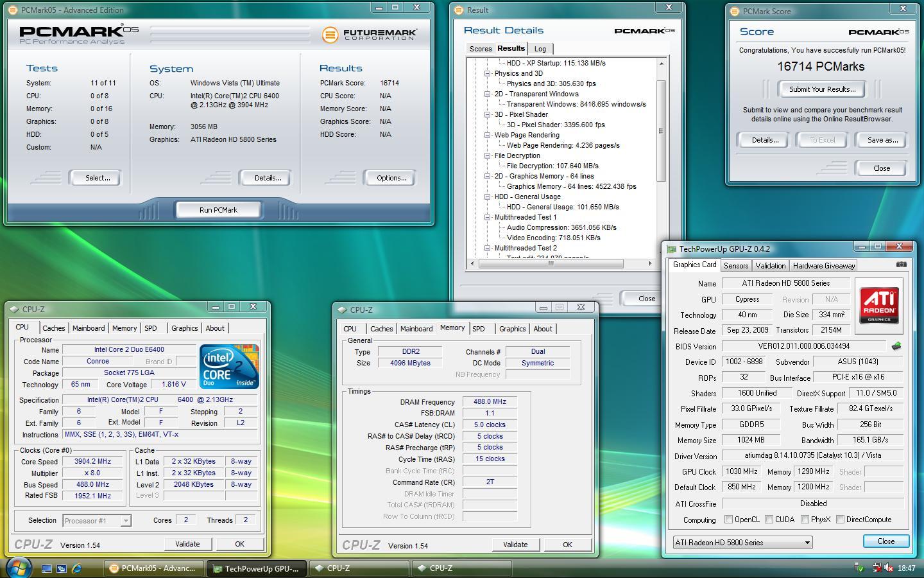The image size is (924, 578).
Task: Open the Windows Start orb
Action: [x=19, y=568]
